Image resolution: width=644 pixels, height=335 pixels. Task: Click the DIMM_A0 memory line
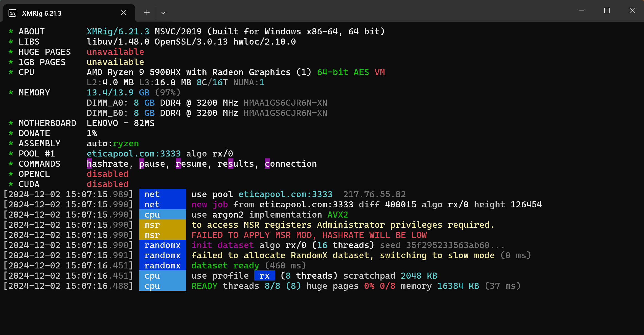pyautogui.click(x=207, y=103)
